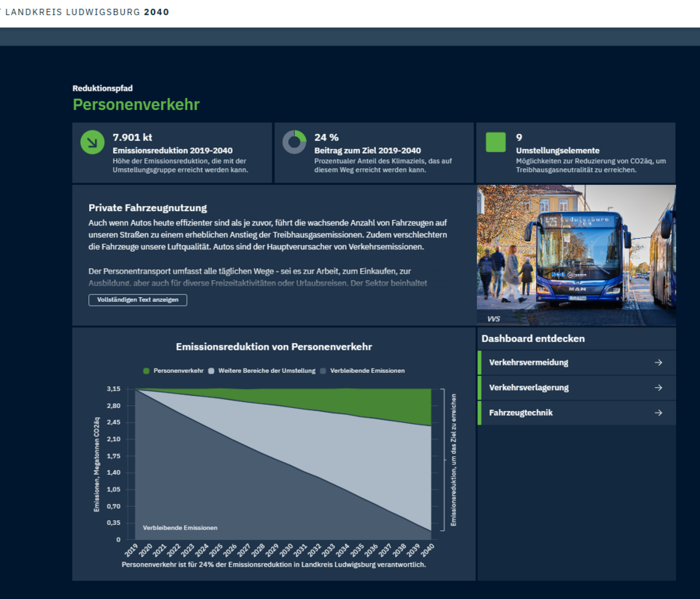Click the green emission reduction arrow icon
700x599 pixels.
click(x=92, y=142)
